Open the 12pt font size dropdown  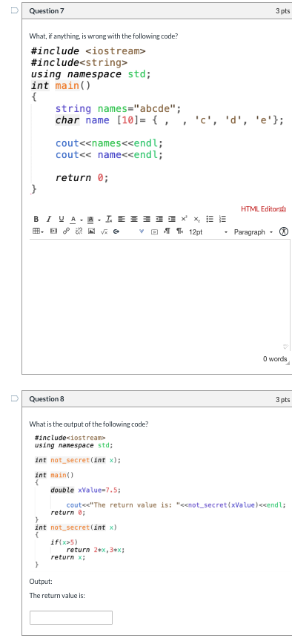pos(208,232)
